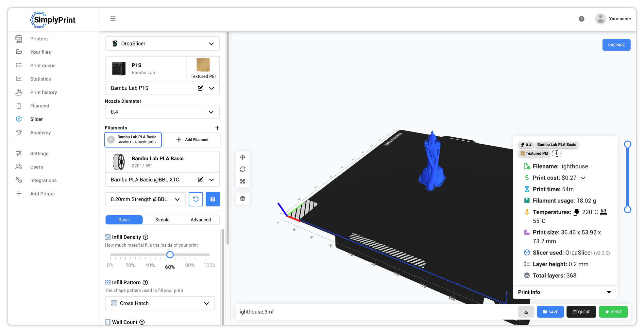Open the 0.20mm Strength profile dropdown
644x333 pixels.
click(145, 199)
